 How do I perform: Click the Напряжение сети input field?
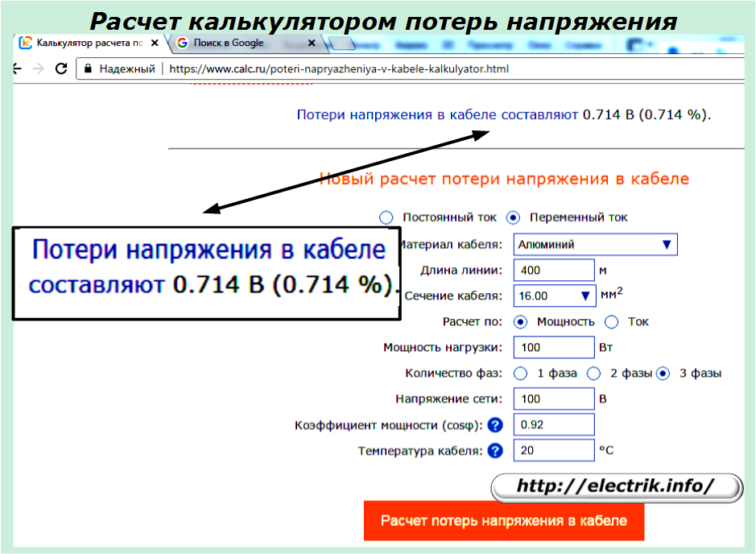[553, 399]
